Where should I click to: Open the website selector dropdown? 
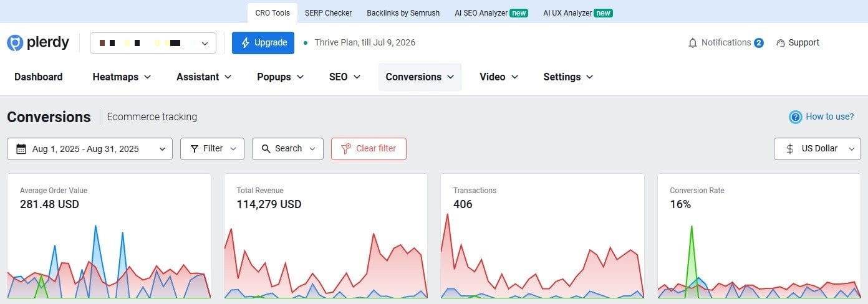[x=153, y=43]
